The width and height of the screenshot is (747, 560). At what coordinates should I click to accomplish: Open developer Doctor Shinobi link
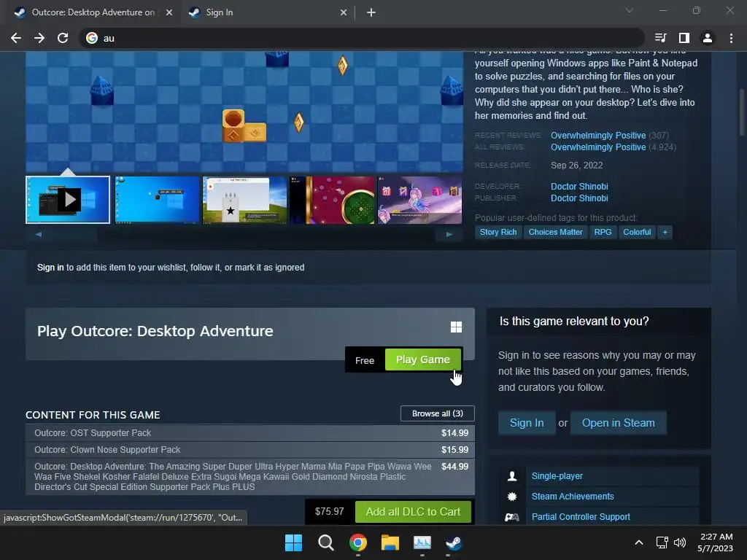pos(579,186)
